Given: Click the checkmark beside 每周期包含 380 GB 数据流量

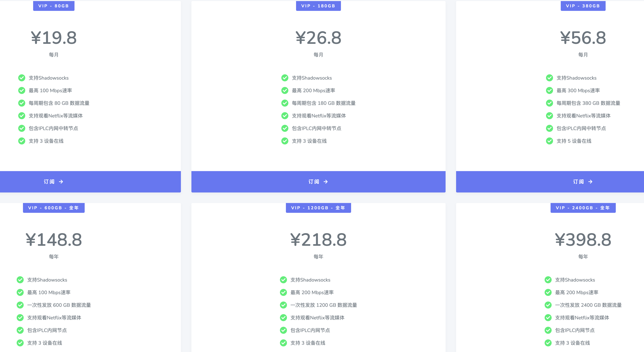Looking at the screenshot, I should 549,103.
